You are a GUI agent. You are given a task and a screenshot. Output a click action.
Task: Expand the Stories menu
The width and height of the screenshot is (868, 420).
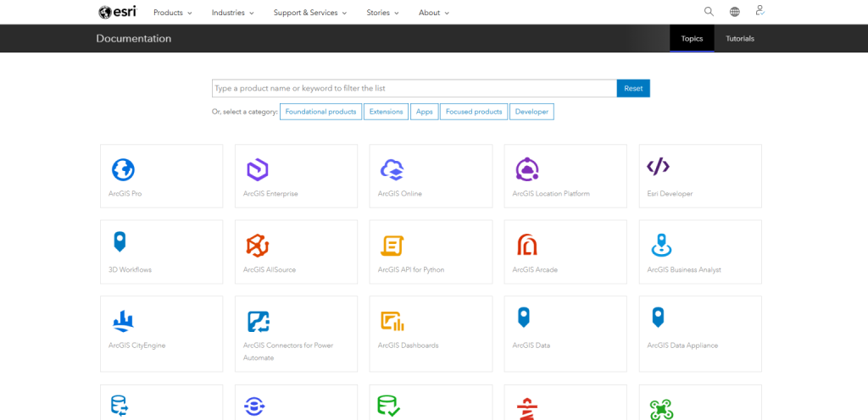point(382,13)
